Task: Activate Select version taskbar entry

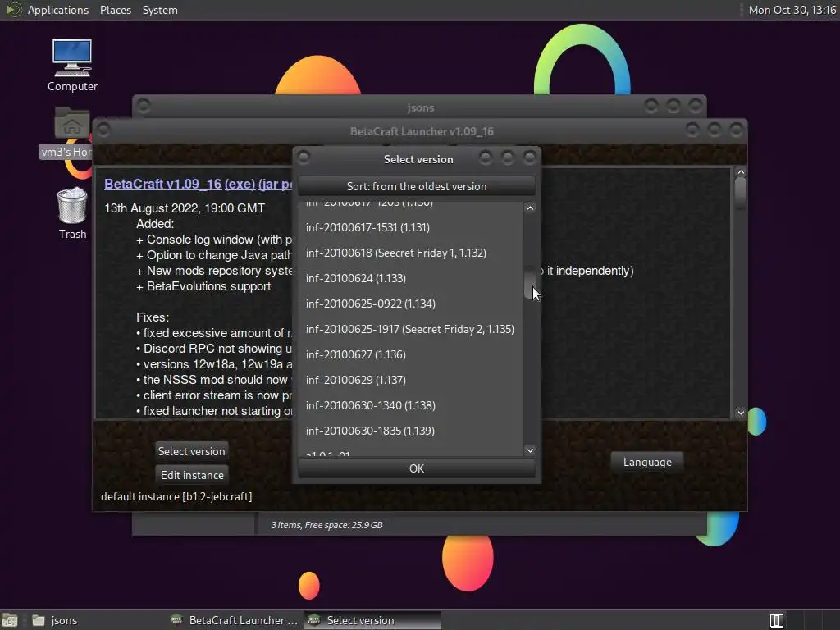Action: [373, 620]
